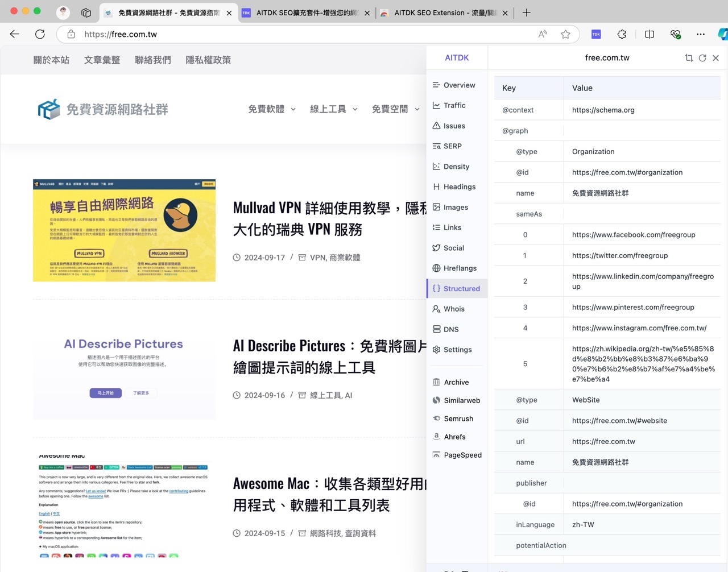
Task: Open the AI Describe Pictures article title
Action: pyautogui.click(x=329, y=357)
